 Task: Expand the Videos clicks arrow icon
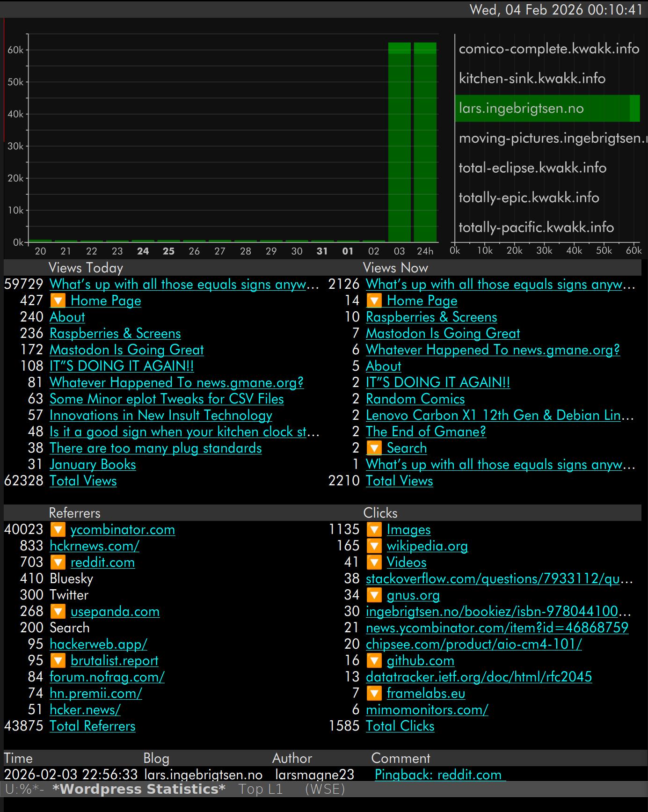pos(374,563)
